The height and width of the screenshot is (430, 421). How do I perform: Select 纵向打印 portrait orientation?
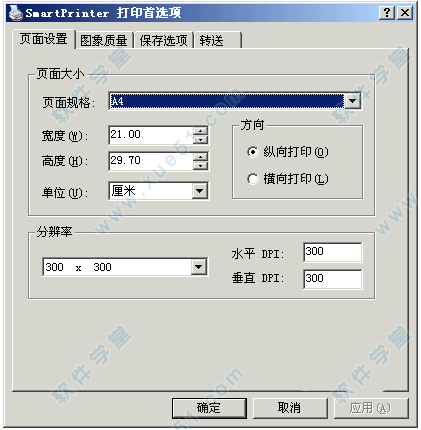click(x=253, y=152)
